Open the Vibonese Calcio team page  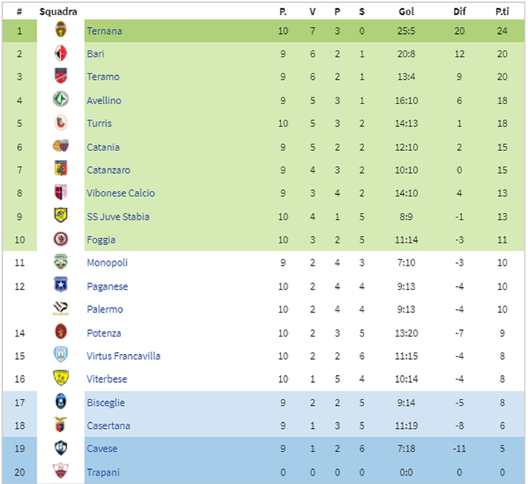point(121,193)
